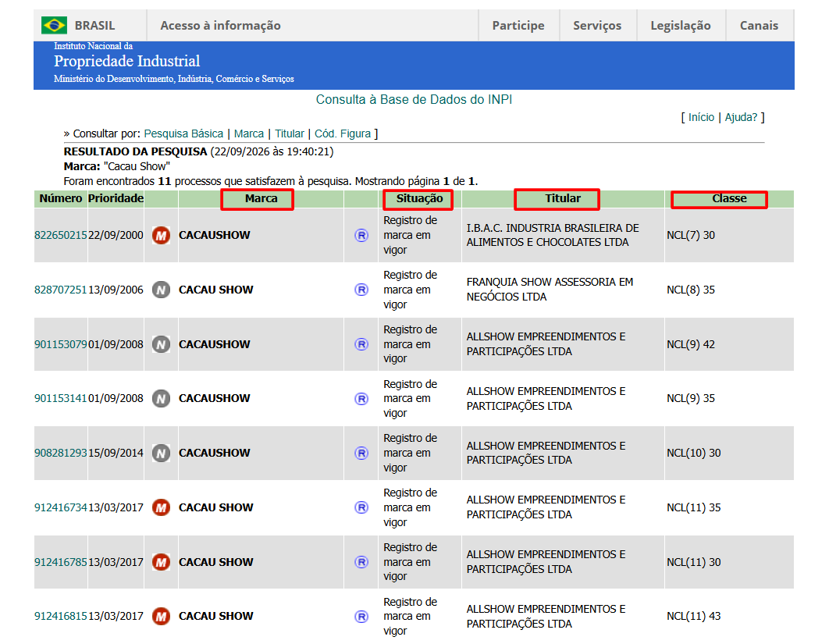Click the red M icon for 912416815
This screenshot has height=644, width=829.
162,616
